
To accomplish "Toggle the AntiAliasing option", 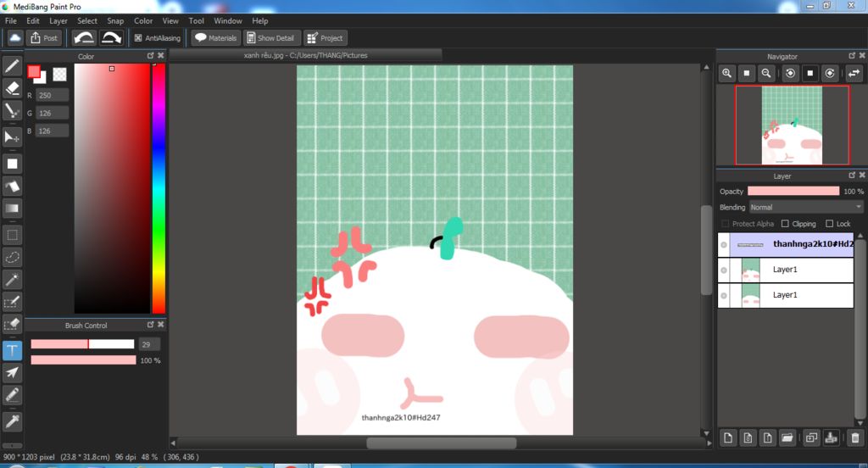I will pyautogui.click(x=157, y=37).
